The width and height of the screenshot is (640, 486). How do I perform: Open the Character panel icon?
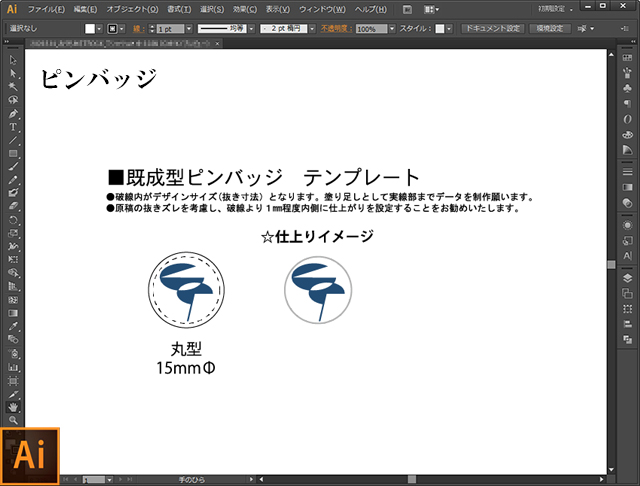pyautogui.click(x=627, y=256)
